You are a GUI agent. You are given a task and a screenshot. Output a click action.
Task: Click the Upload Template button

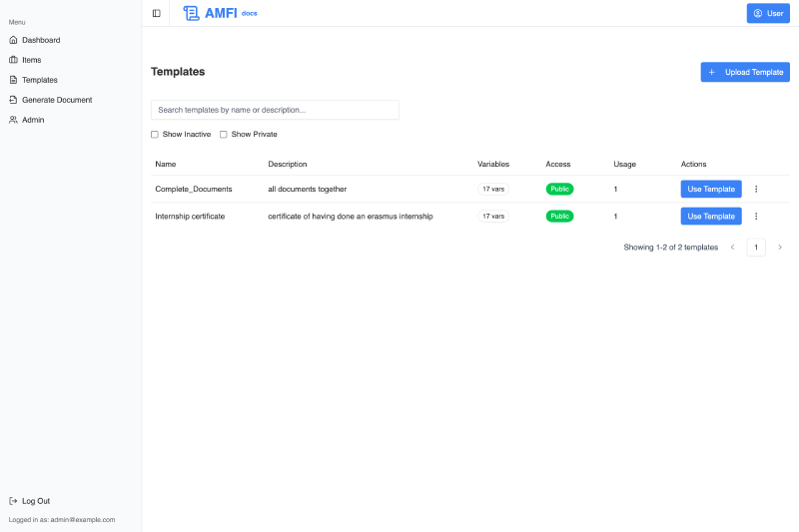(x=745, y=72)
